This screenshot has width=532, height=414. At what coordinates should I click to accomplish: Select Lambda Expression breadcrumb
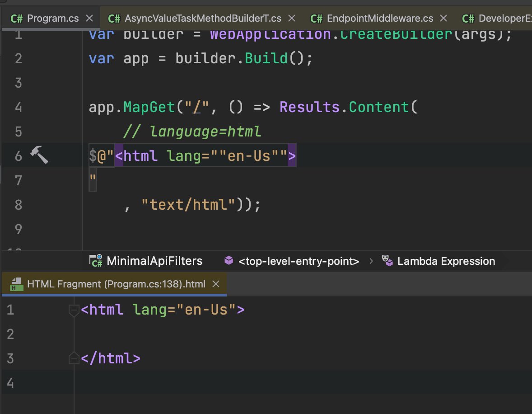click(446, 261)
